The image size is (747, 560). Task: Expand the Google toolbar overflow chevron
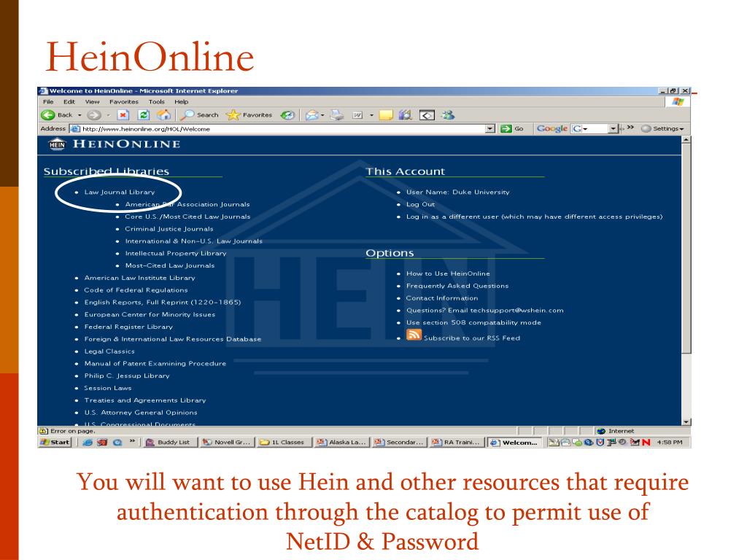[x=630, y=128]
